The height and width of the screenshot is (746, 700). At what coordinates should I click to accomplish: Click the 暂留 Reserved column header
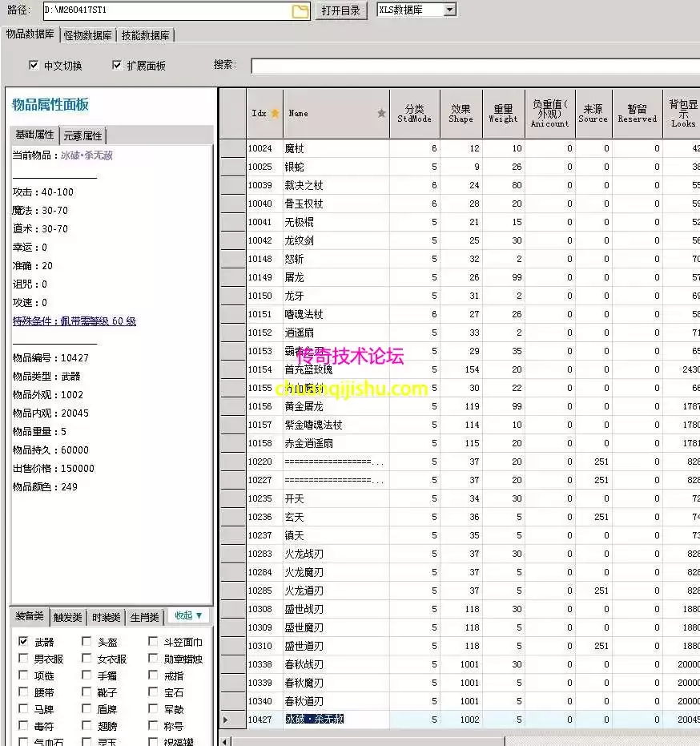(638, 114)
